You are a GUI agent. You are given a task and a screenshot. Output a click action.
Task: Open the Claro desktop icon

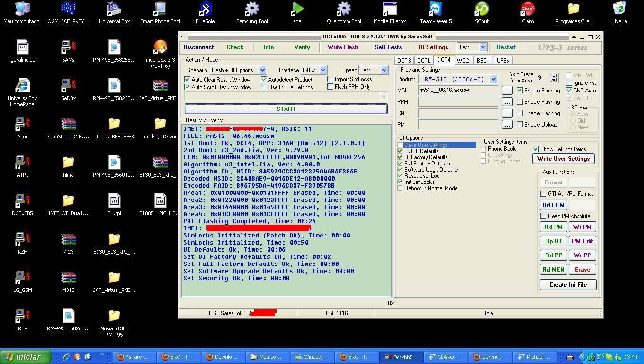pos(528,13)
